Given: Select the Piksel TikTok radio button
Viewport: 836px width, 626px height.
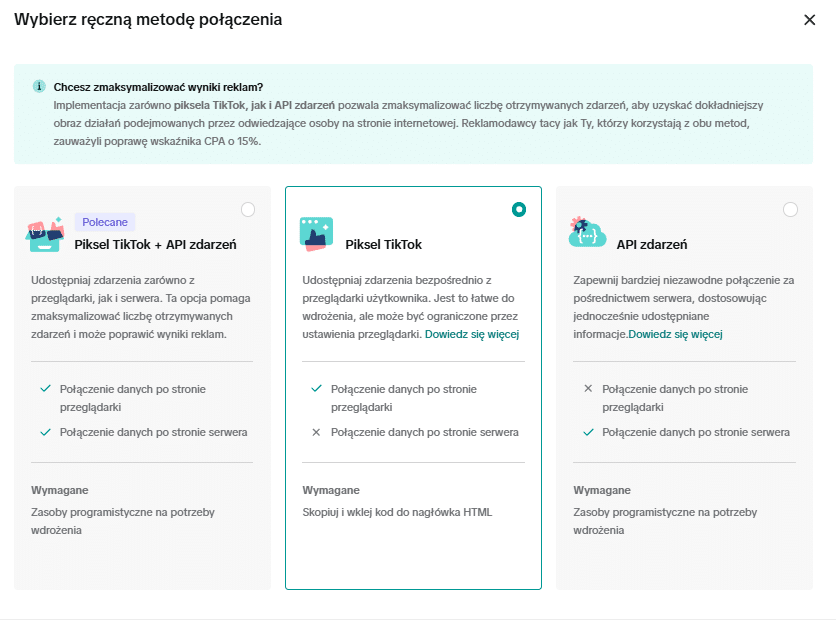Looking at the screenshot, I should click(x=518, y=209).
